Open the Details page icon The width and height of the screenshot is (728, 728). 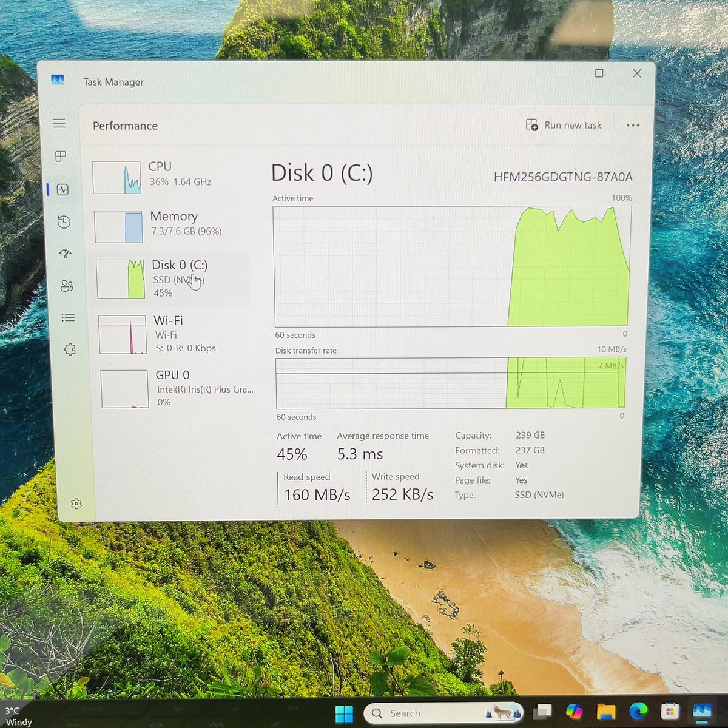[x=68, y=317]
